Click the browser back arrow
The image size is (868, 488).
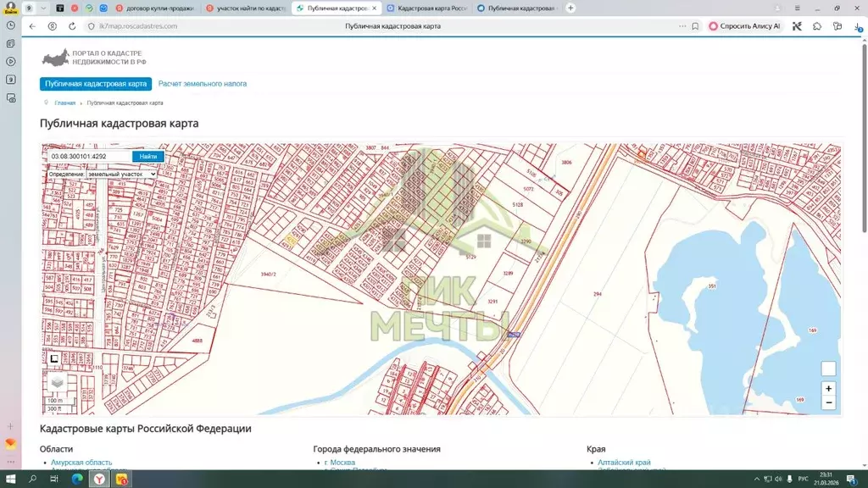click(32, 26)
